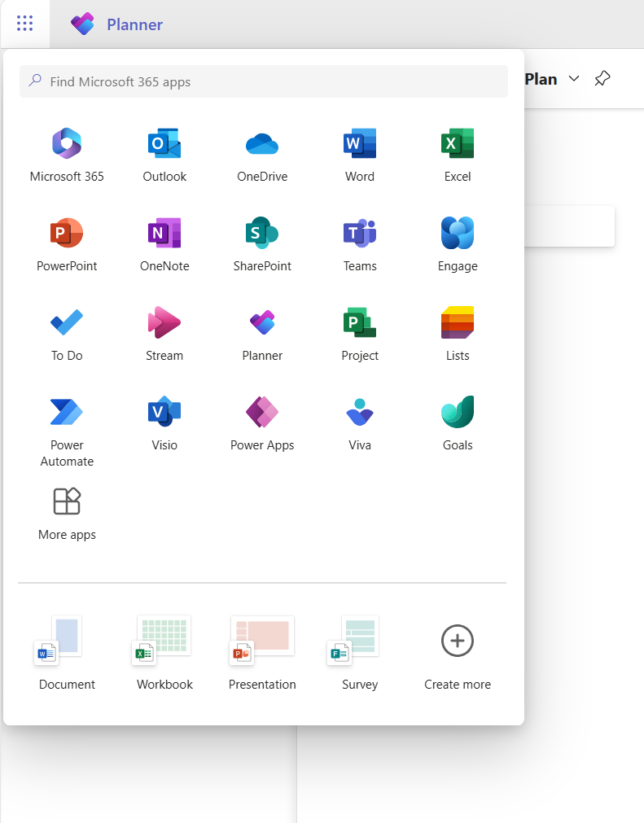Create a new Word Document
Image resolution: width=644 pixels, height=823 pixels.
tap(67, 642)
